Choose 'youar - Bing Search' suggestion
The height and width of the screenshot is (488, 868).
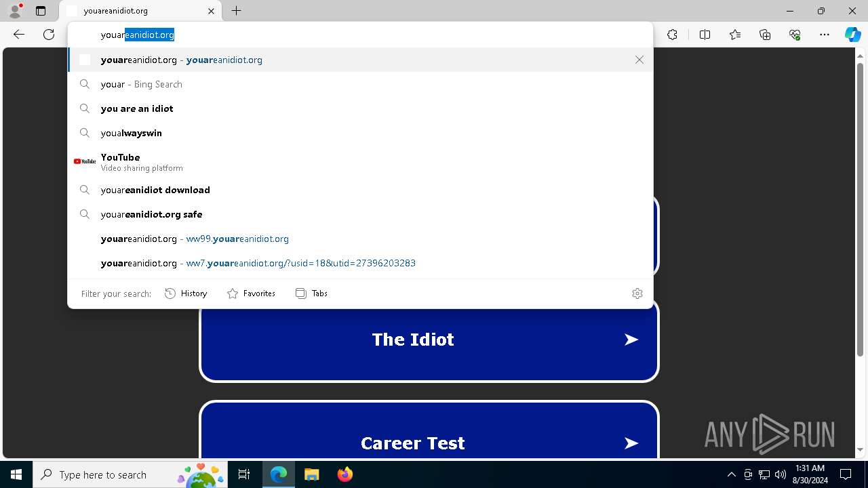tap(360, 84)
